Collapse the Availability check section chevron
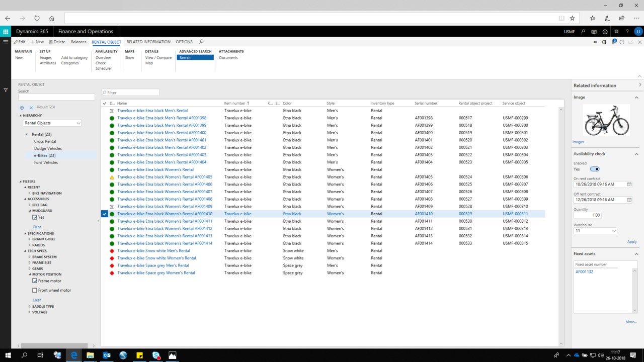 click(636, 154)
